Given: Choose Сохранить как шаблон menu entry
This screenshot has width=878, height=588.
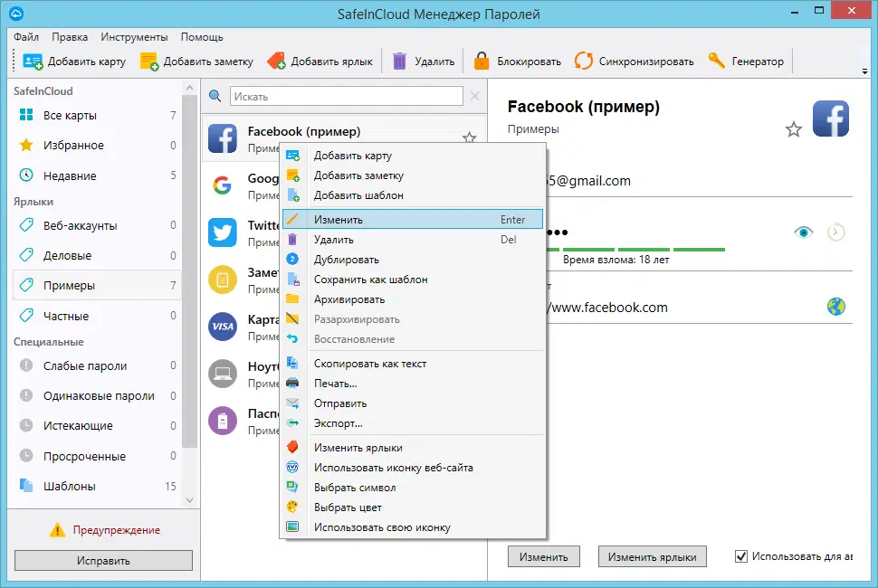Looking at the screenshot, I should [413, 280].
